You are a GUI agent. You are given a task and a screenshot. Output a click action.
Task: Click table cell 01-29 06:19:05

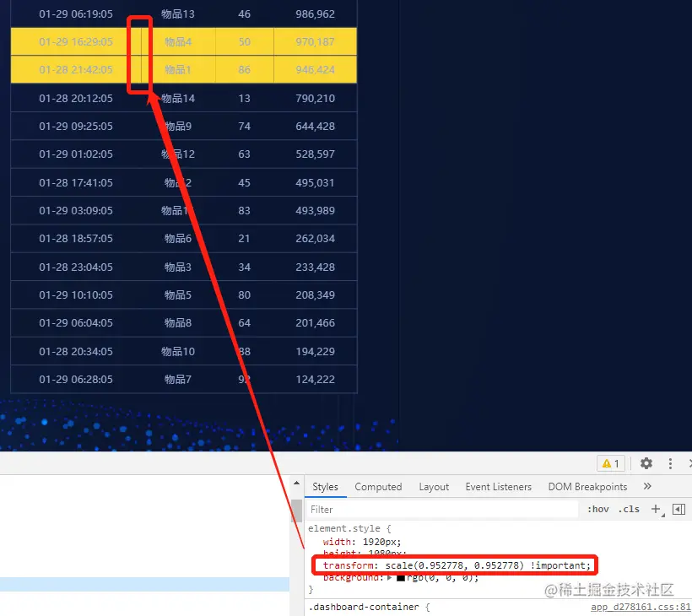(x=76, y=14)
